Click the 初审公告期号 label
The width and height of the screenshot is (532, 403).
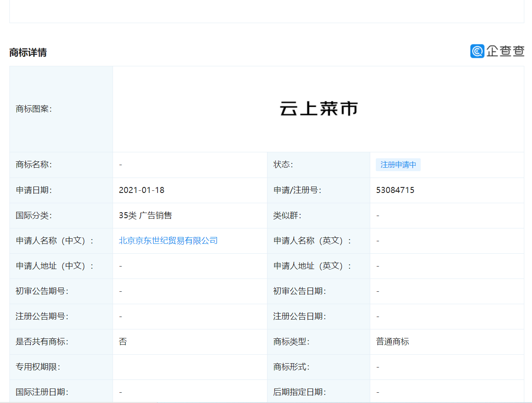[x=42, y=291]
